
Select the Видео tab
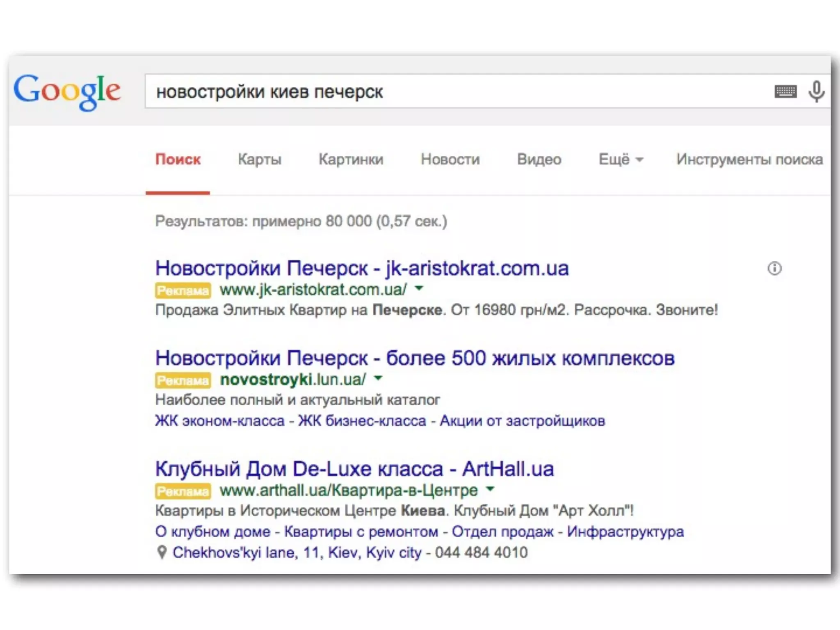pos(539,159)
